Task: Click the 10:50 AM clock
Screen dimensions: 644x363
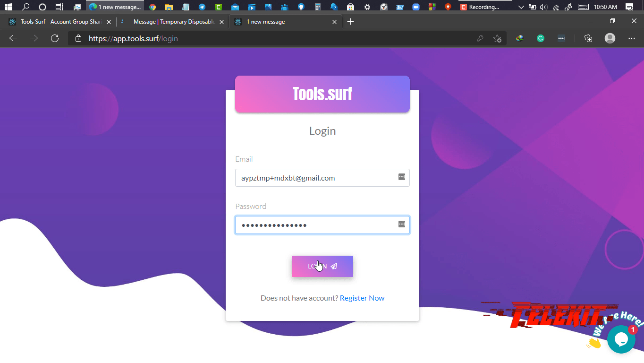Action: (x=605, y=7)
